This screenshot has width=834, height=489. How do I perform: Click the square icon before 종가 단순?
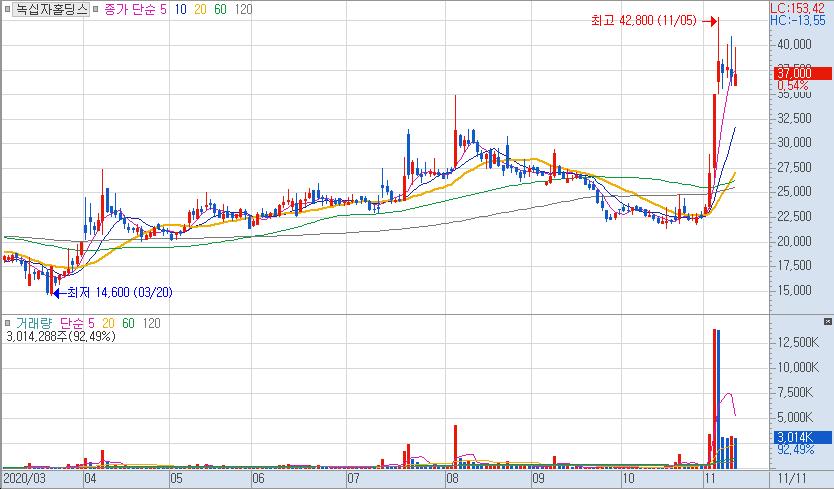(96, 9)
